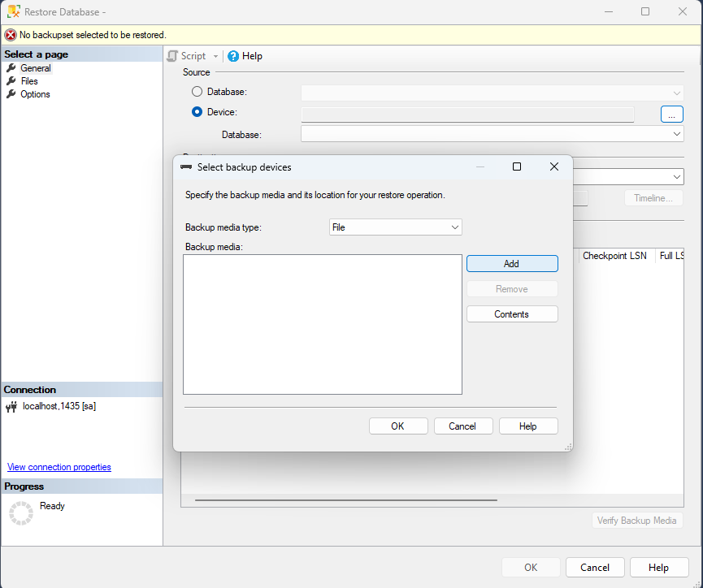Open the source Database dropdown
This screenshot has height=588, width=703.
(677, 92)
